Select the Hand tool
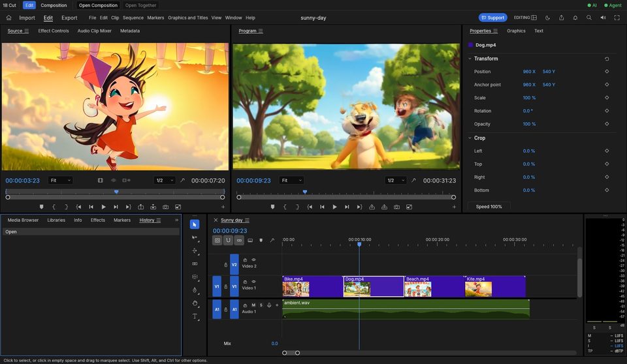Screen dimensions: 627x364 click(195, 303)
